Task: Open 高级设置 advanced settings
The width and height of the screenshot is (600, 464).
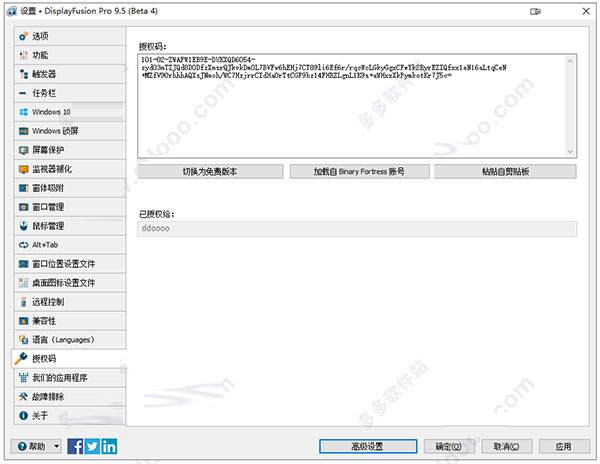Action: [x=368, y=446]
